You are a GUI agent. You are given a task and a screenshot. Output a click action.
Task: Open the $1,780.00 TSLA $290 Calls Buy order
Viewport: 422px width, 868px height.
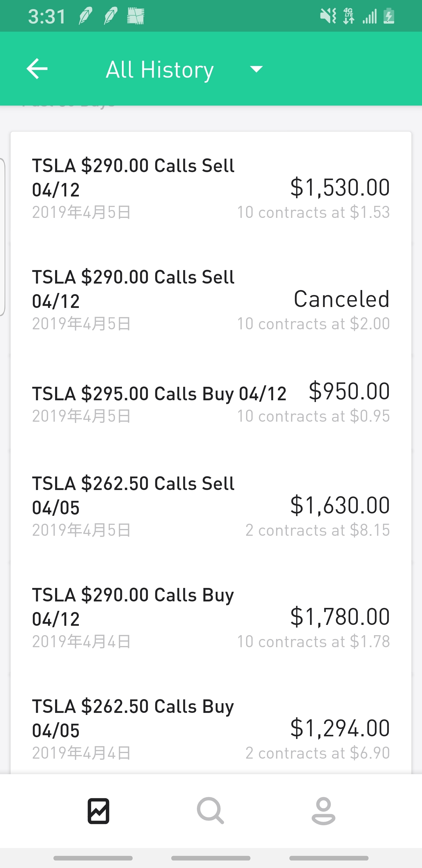(211, 617)
